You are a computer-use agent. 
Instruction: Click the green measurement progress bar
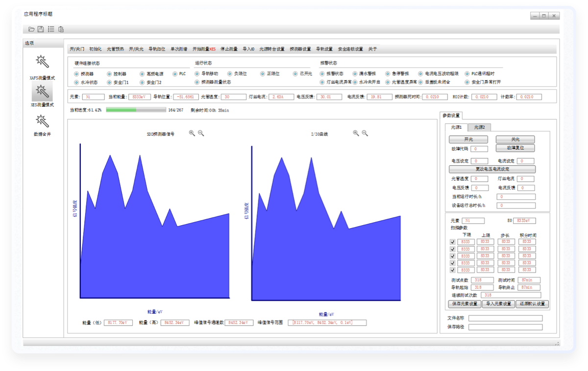click(136, 110)
